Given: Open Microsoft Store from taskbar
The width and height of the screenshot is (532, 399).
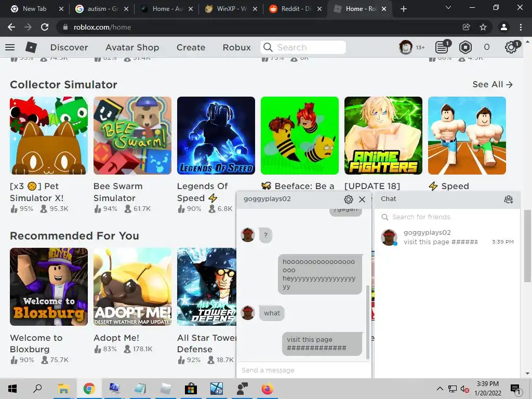Looking at the screenshot, I should pyautogui.click(x=191, y=389).
